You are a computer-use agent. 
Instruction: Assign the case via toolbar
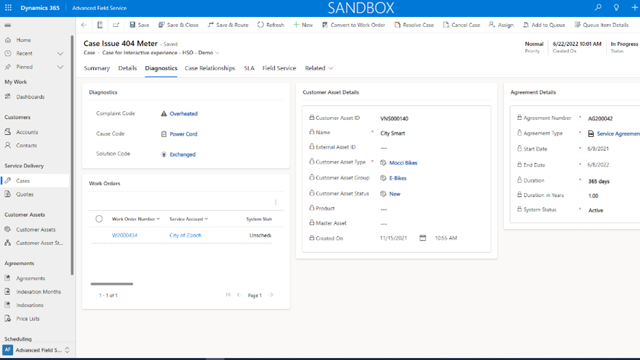coord(501,25)
